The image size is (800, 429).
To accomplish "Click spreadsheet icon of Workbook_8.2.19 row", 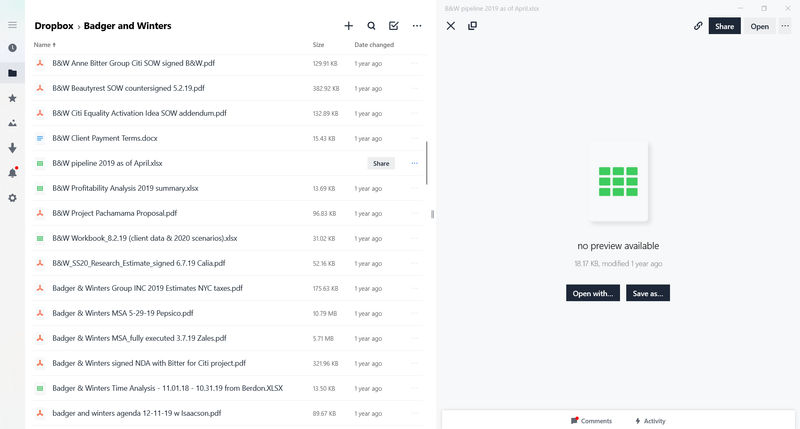I will [40, 238].
